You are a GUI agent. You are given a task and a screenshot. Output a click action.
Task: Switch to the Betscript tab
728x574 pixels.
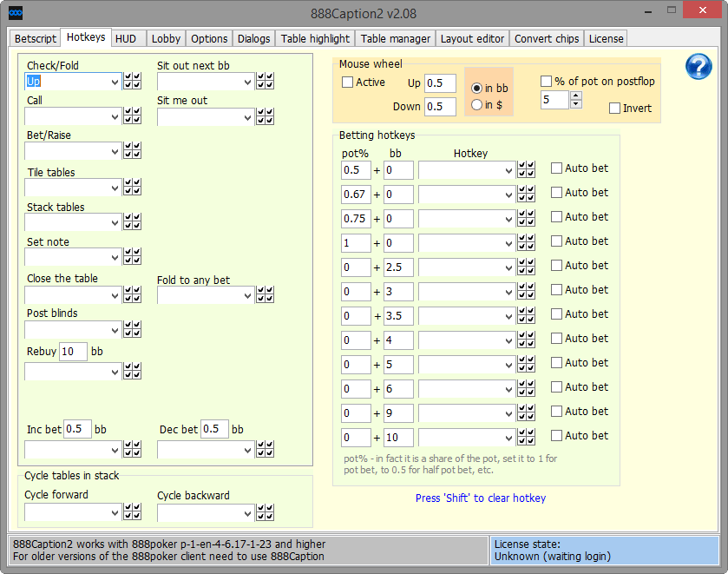(x=36, y=38)
